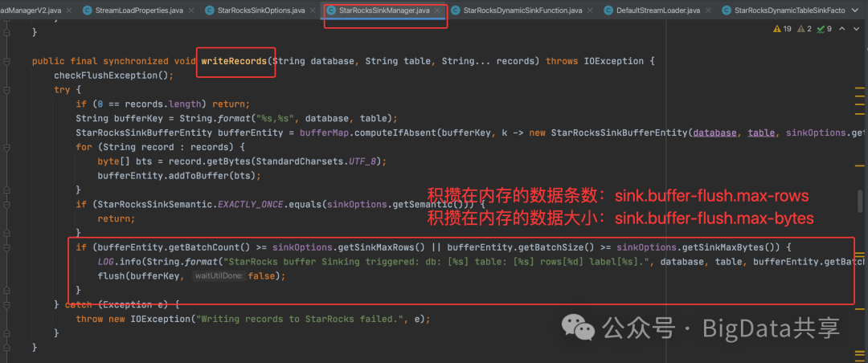Click class icon on StarRocksDynamicSinkFunction.java tab
868x363 pixels.
coord(454,10)
